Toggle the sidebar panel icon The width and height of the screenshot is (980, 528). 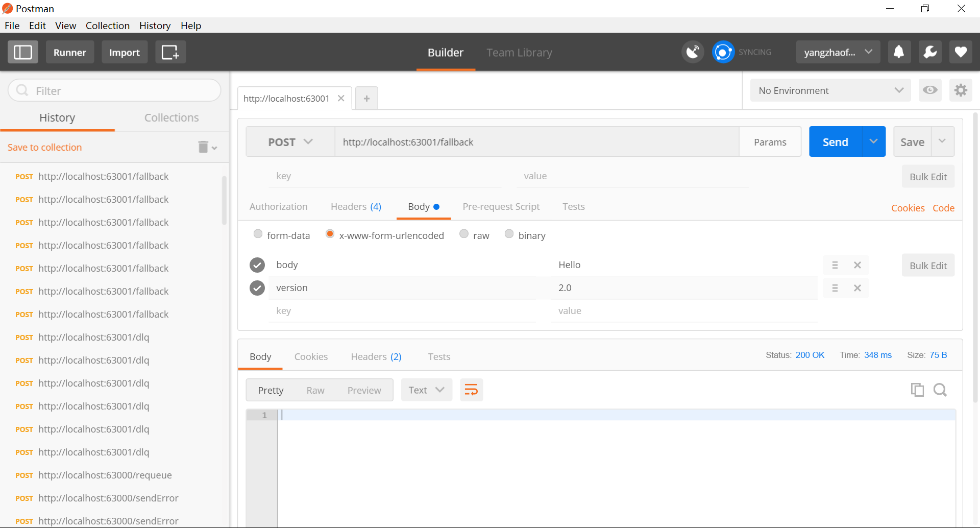coord(23,52)
